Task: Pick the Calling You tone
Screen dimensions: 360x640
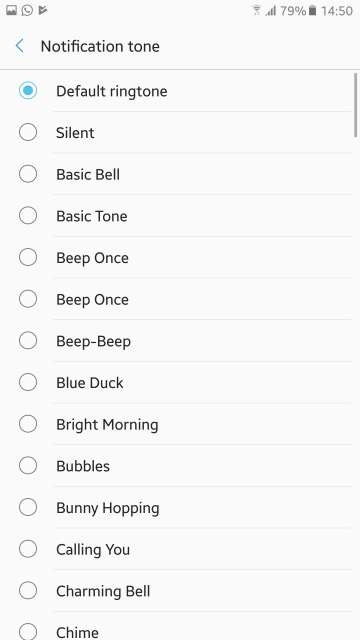Action: [180, 549]
